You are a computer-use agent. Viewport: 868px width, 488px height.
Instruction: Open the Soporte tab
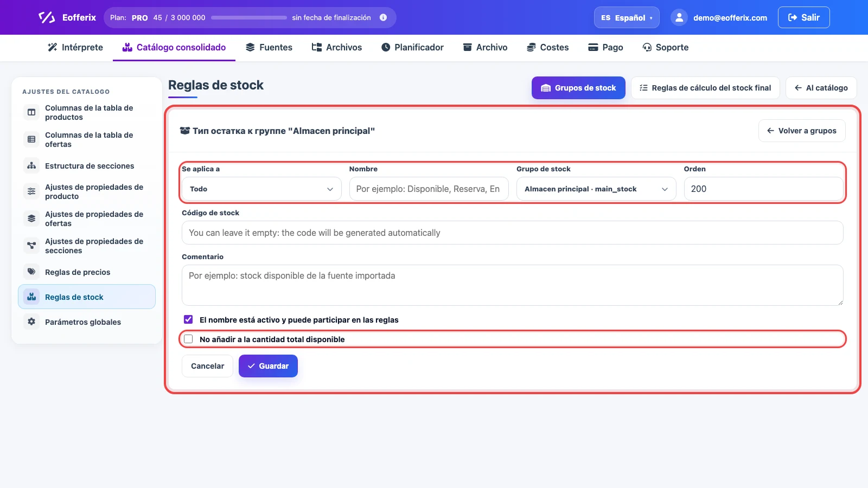(666, 47)
